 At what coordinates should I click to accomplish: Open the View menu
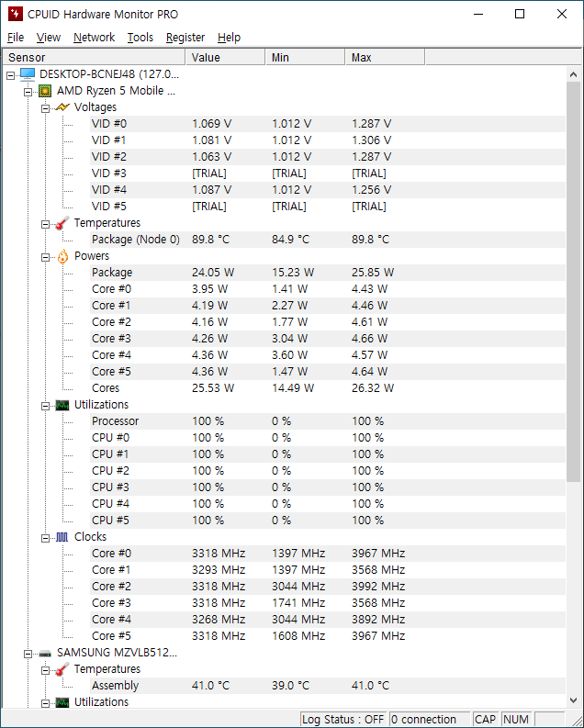click(49, 37)
